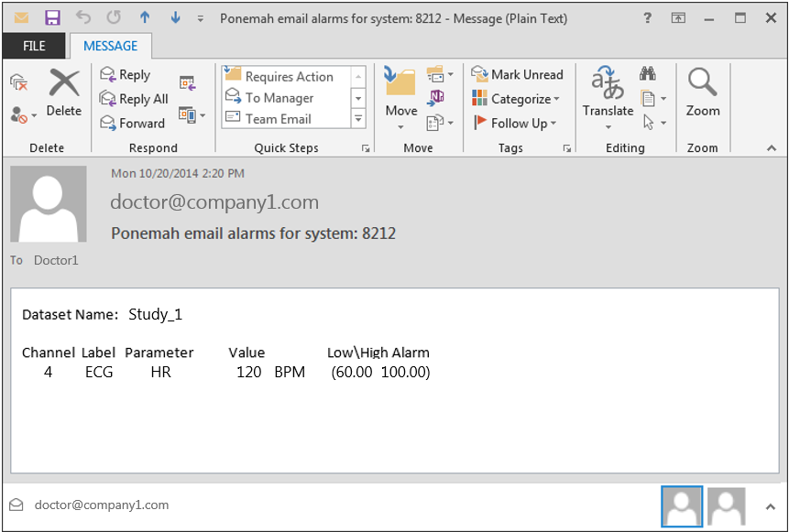Click the Meeting reply icon
The height and width of the screenshot is (532, 789).
pos(188,82)
